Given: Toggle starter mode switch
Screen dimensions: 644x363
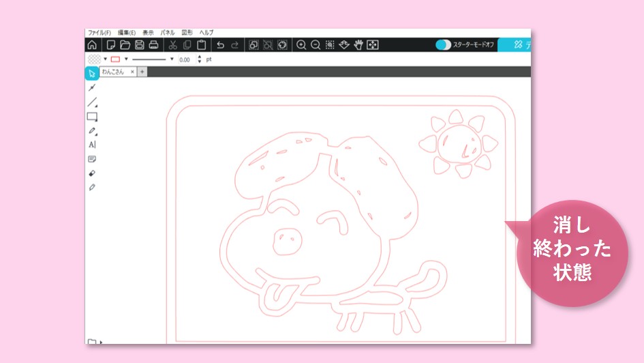Looking at the screenshot, I should click(x=443, y=45).
